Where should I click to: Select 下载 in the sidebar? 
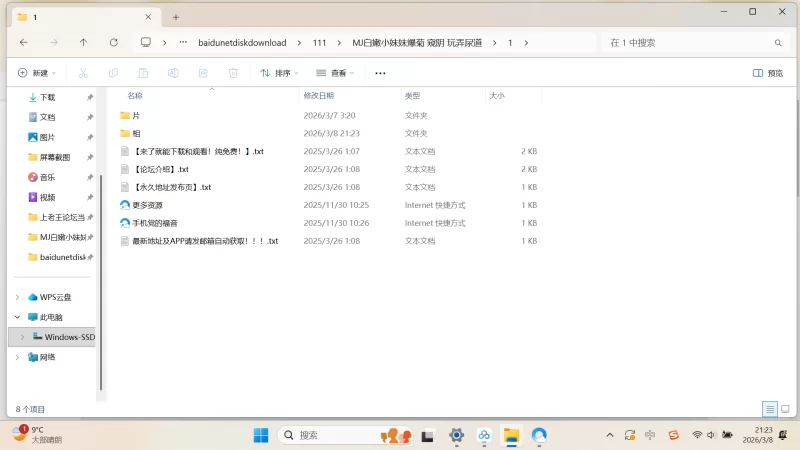47,97
